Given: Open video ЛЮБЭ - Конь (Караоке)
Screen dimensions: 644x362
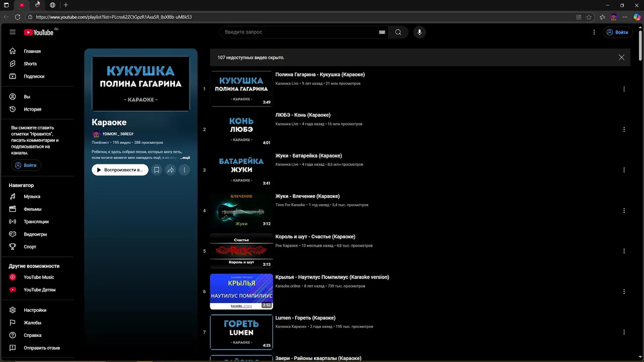Looking at the screenshot, I should pyautogui.click(x=303, y=115).
